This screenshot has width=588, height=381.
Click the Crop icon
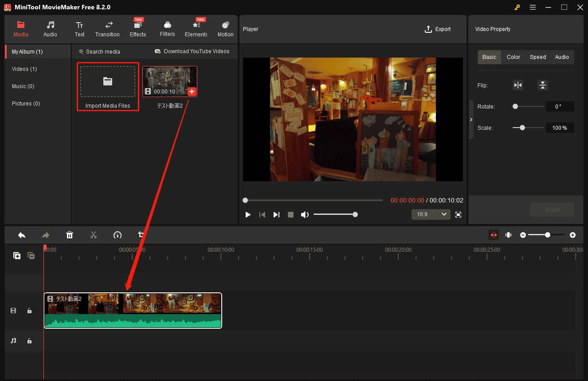pyautogui.click(x=141, y=234)
